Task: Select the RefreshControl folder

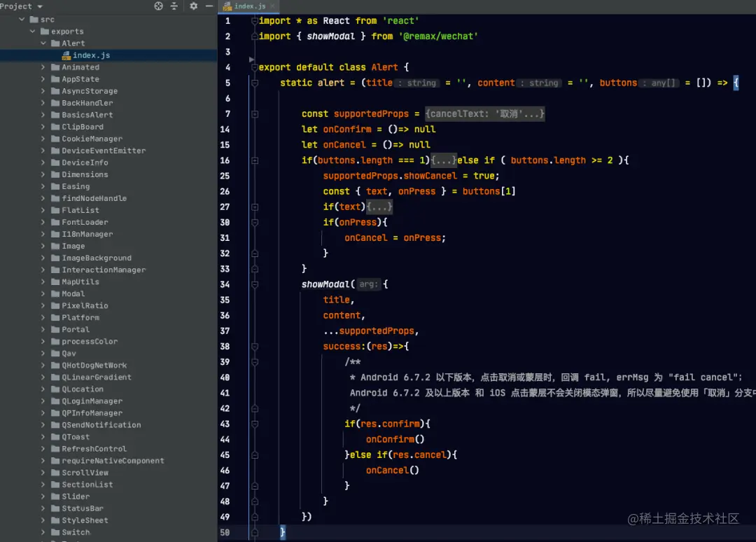Action: tap(94, 449)
